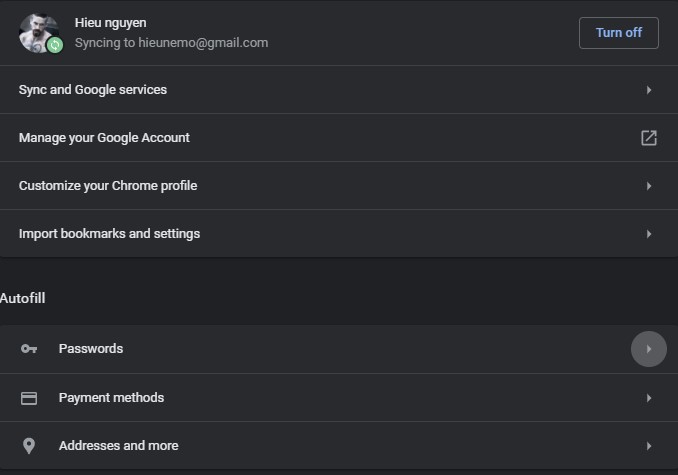Click the highlighted Passwords arrow button
Viewport: 678px width, 475px height.
pos(648,349)
